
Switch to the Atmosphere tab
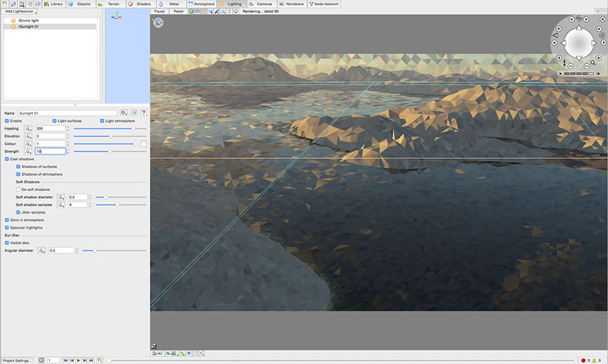(x=201, y=4)
